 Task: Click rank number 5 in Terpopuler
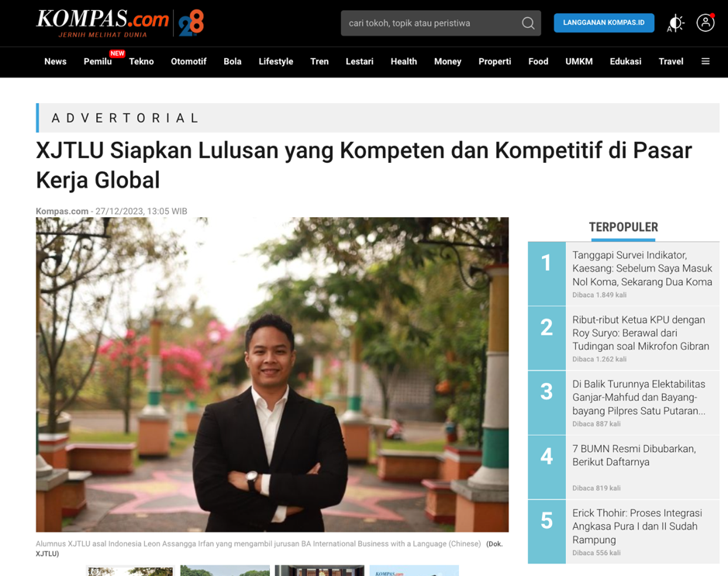point(547,532)
